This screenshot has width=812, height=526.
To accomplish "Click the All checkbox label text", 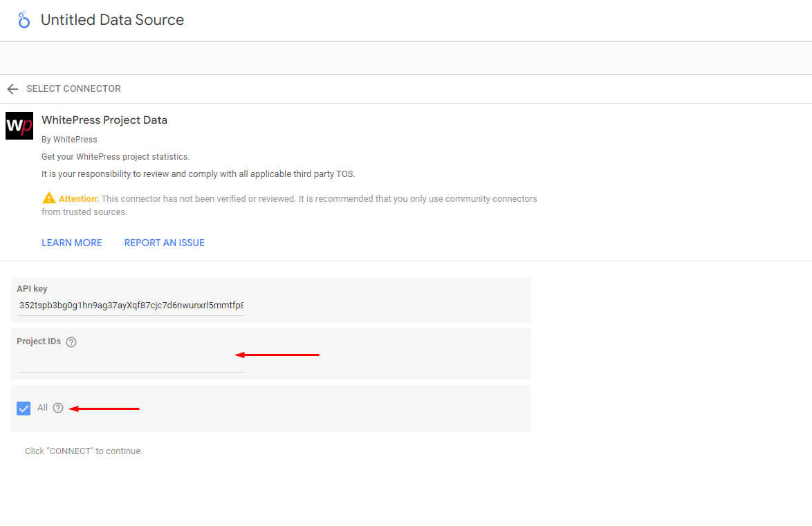I will 42,407.
